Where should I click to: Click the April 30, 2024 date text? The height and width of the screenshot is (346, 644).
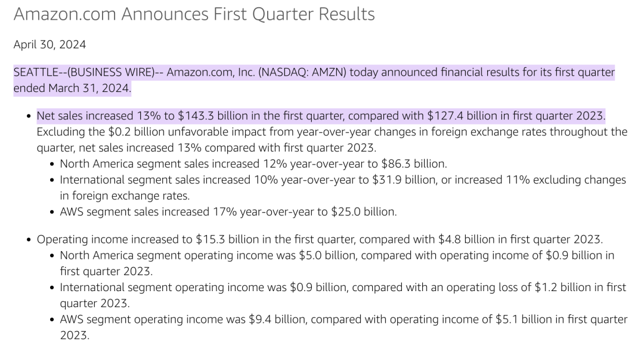(49, 44)
